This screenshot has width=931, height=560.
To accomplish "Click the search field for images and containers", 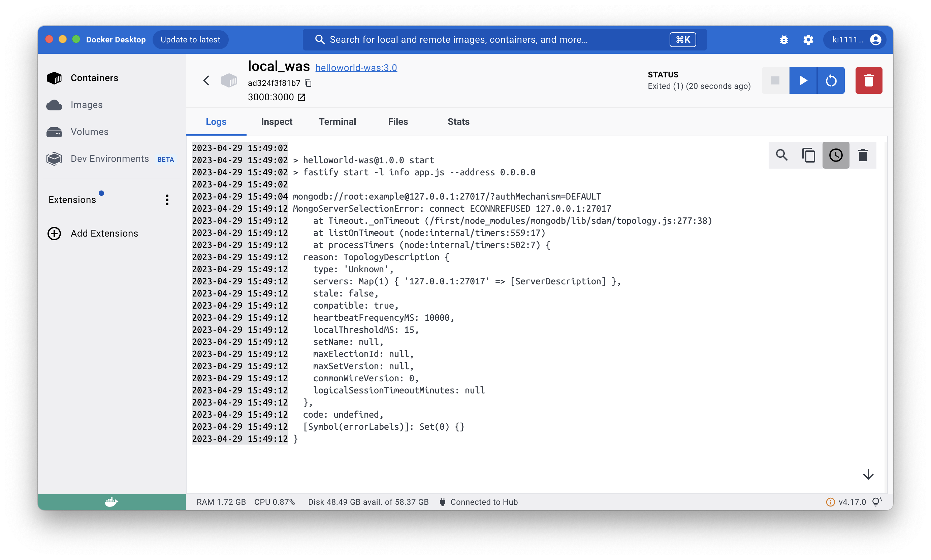I will (x=504, y=40).
